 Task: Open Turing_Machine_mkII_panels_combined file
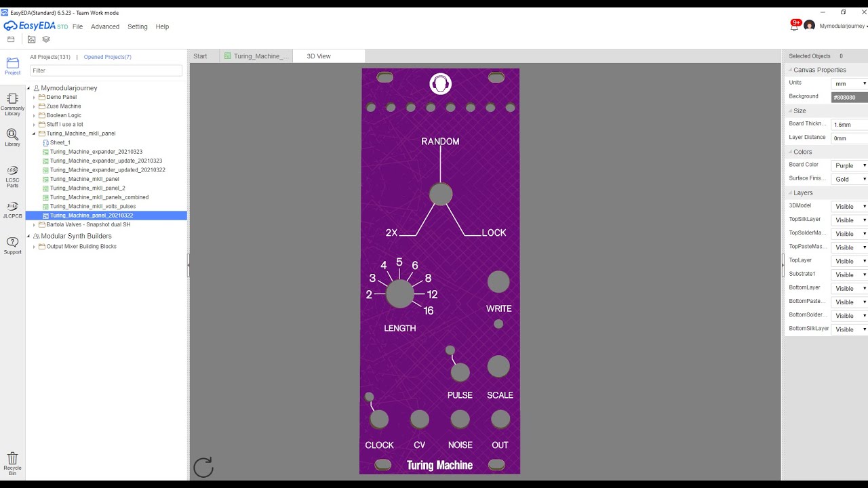99,197
